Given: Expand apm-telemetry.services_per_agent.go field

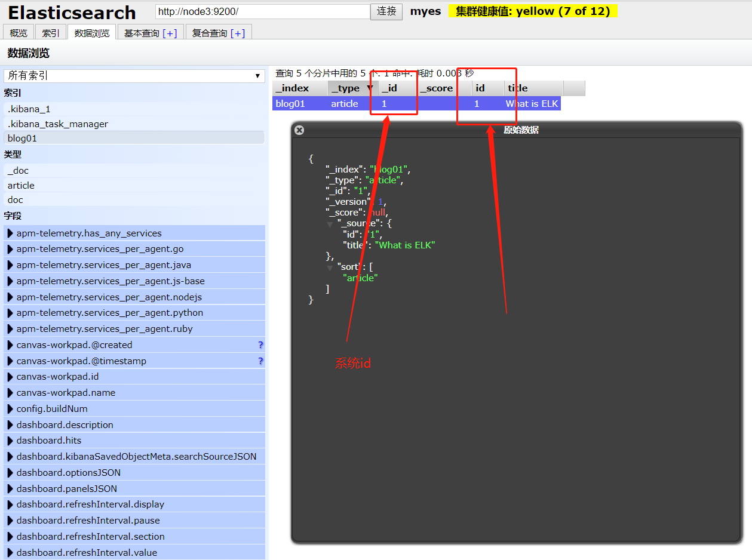Looking at the screenshot, I should click(x=134, y=249).
